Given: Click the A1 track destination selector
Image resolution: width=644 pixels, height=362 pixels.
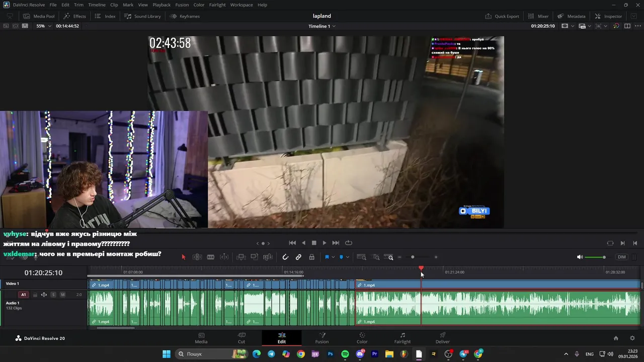Looking at the screenshot, I should point(23,295).
